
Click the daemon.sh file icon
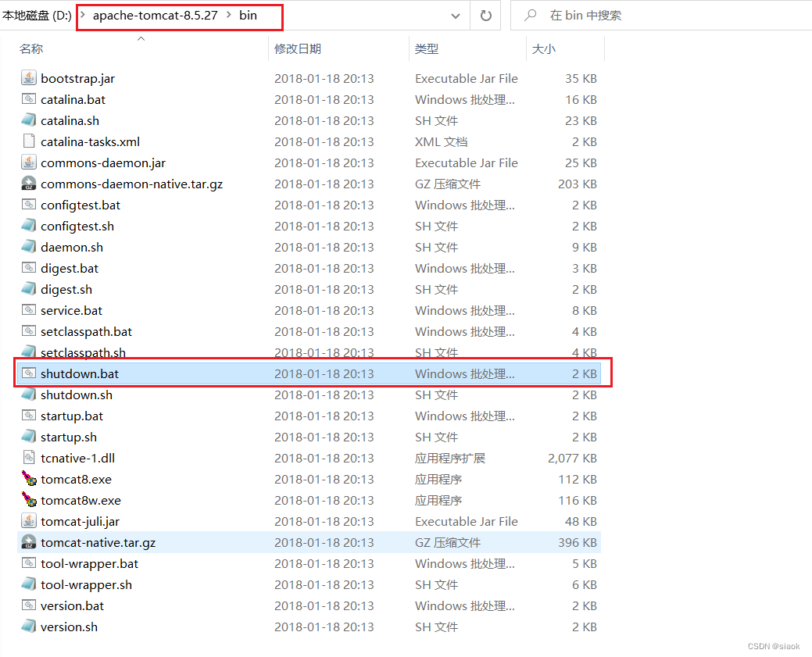(x=29, y=247)
